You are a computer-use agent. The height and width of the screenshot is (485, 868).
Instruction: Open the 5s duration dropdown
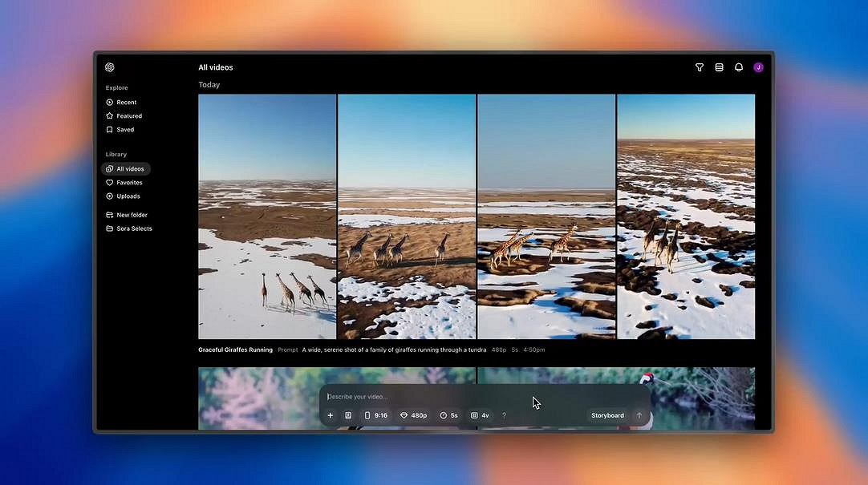pyautogui.click(x=448, y=415)
